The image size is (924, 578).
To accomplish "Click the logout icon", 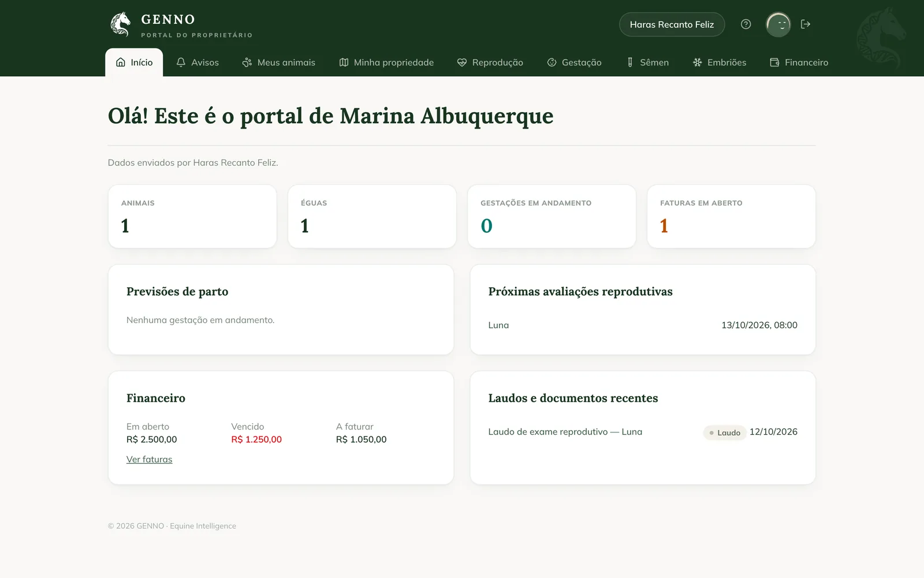I will coord(806,24).
